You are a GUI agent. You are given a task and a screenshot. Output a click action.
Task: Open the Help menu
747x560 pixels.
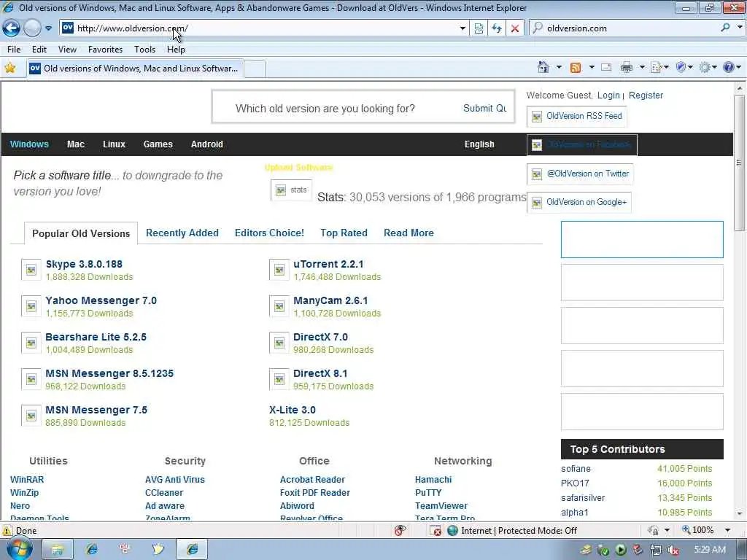click(x=176, y=50)
